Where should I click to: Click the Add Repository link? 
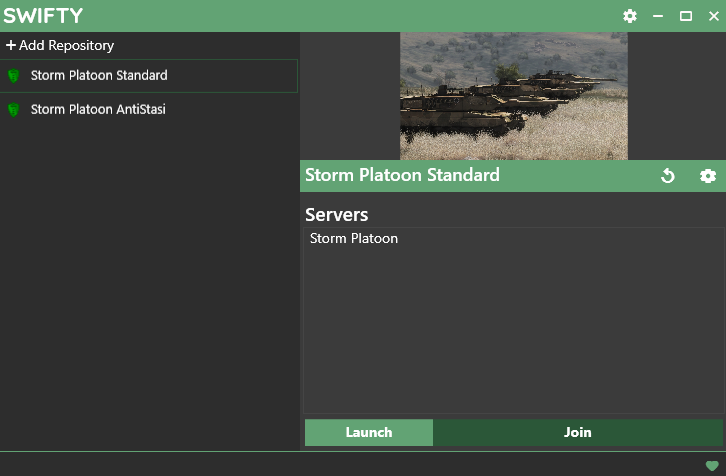[x=66, y=46]
